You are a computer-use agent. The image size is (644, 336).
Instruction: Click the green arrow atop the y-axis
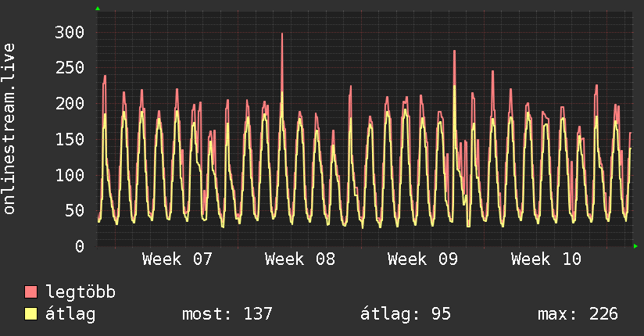tap(98, 9)
